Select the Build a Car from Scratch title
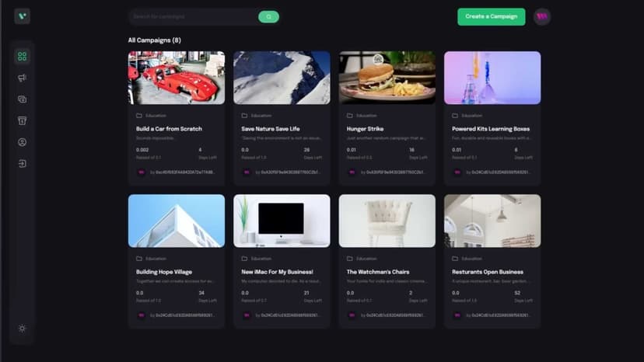 click(x=169, y=129)
